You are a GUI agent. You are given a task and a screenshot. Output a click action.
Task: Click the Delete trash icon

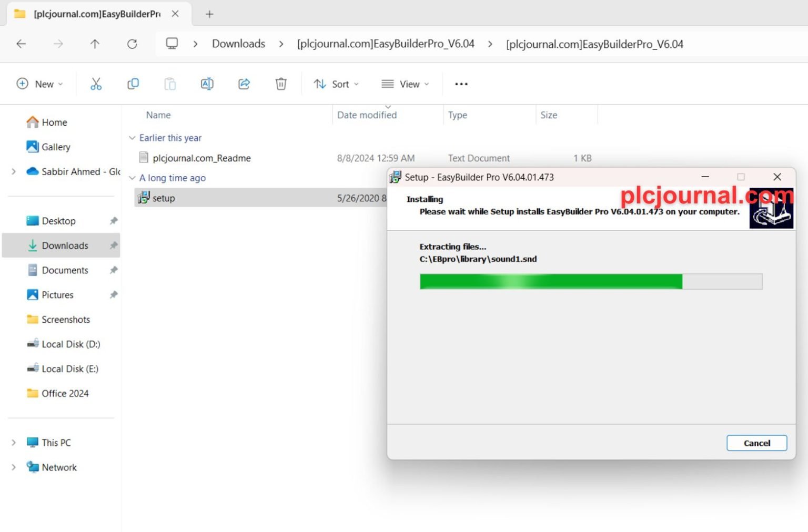tap(281, 84)
